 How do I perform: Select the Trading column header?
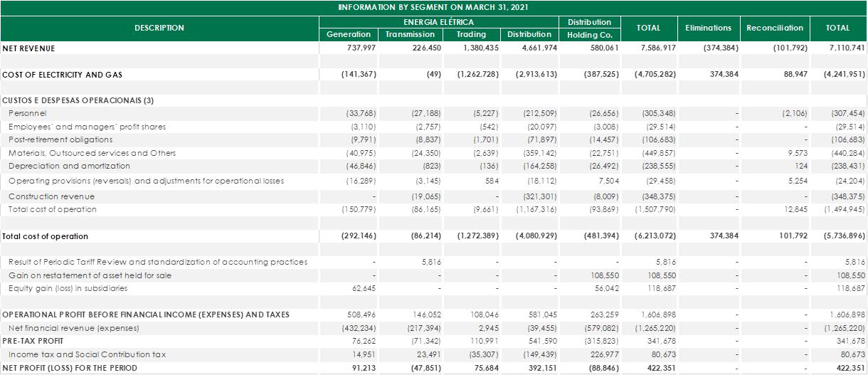pyautogui.click(x=471, y=34)
